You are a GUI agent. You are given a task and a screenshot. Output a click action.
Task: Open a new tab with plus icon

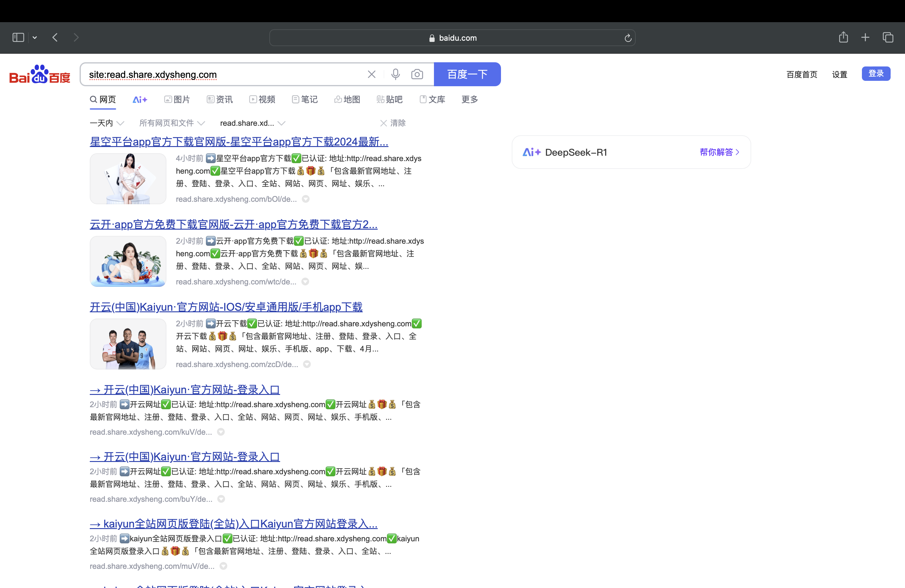coord(865,37)
